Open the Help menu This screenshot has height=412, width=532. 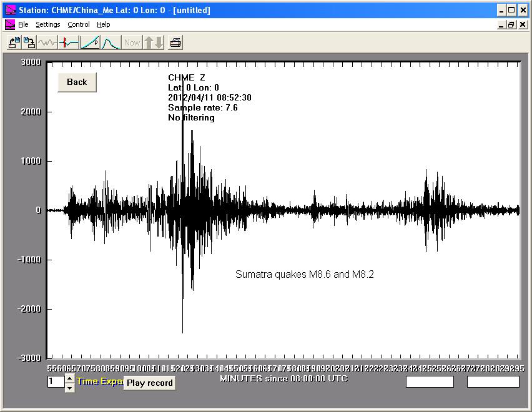pos(104,24)
